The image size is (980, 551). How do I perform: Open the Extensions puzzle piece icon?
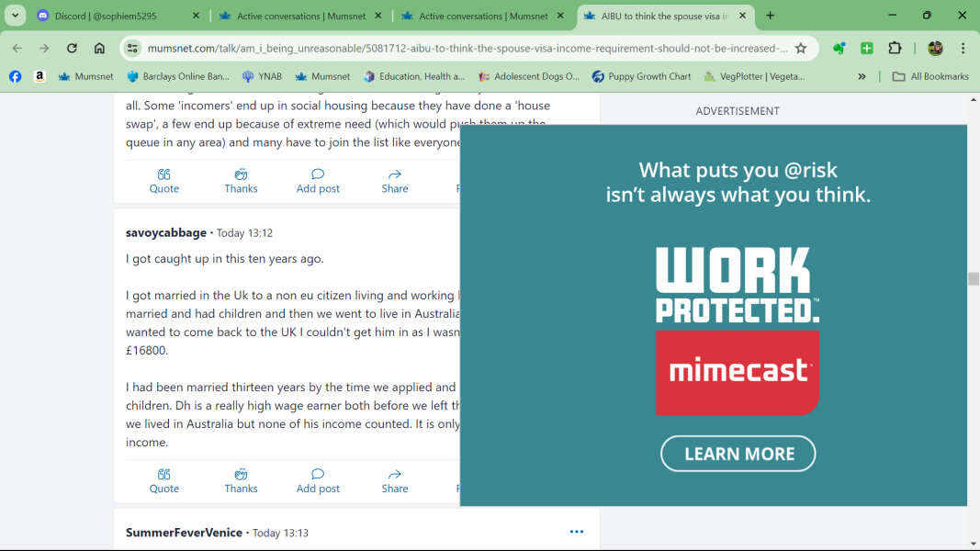(x=898, y=48)
